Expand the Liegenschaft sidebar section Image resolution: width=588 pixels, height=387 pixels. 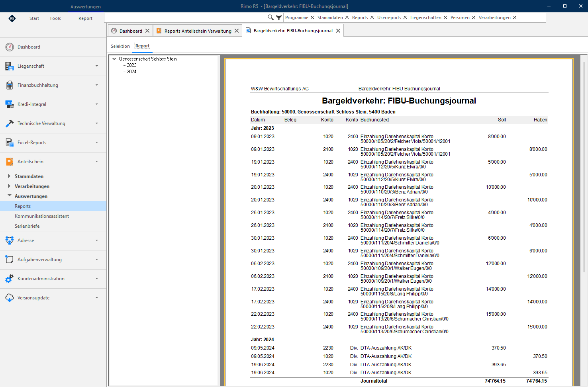point(97,66)
